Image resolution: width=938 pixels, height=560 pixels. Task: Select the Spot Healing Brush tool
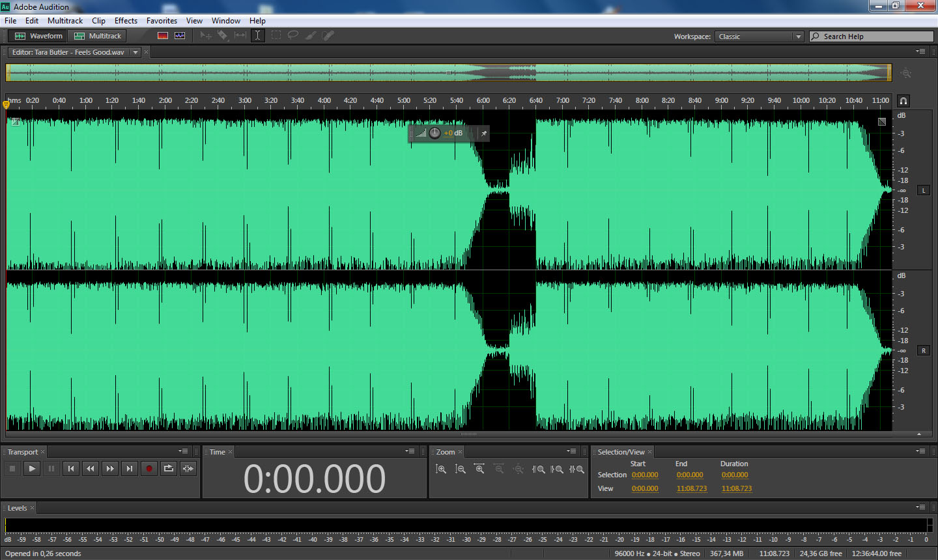[x=328, y=36]
